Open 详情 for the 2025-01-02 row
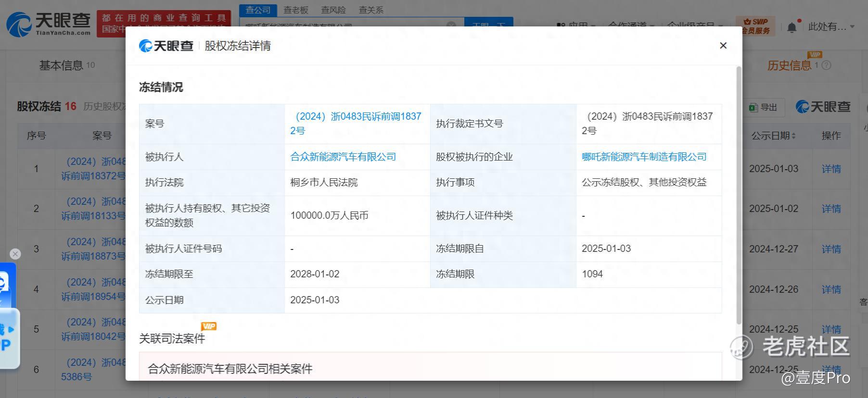Viewport: 868px width, 398px height. [x=831, y=209]
